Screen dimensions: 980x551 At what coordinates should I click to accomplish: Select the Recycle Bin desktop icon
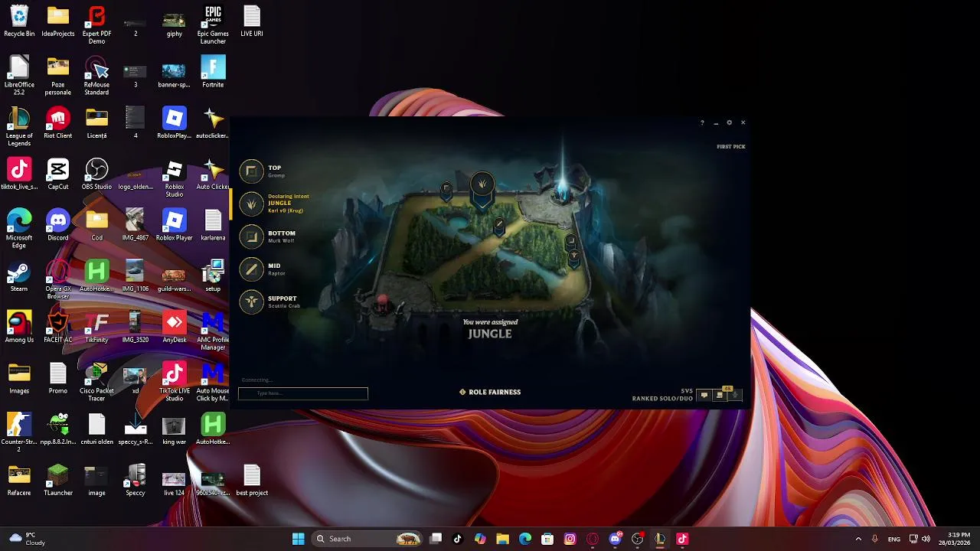(x=19, y=21)
